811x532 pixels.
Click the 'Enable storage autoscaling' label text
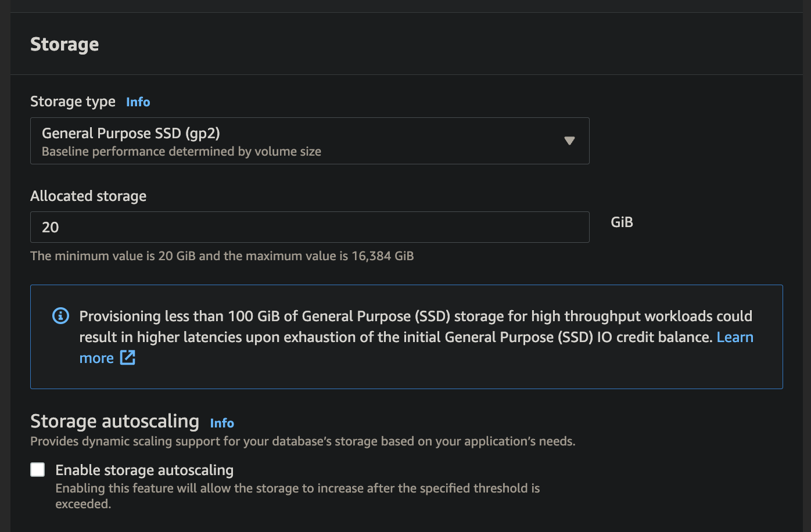pyautogui.click(x=145, y=470)
